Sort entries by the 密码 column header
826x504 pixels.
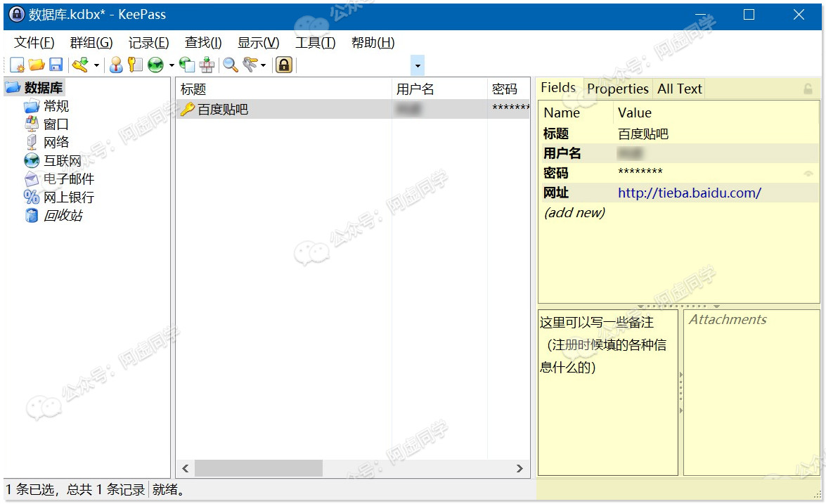tap(508, 89)
